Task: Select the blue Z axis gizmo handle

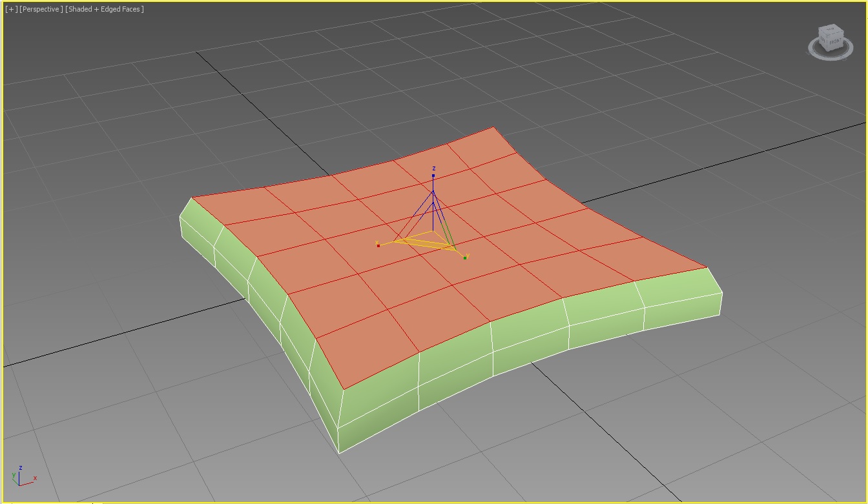Action: 433,175
